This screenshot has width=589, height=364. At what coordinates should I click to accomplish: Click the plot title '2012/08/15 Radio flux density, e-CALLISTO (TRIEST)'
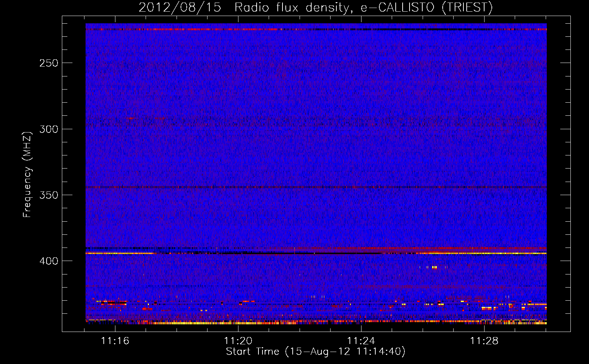coord(316,8)
